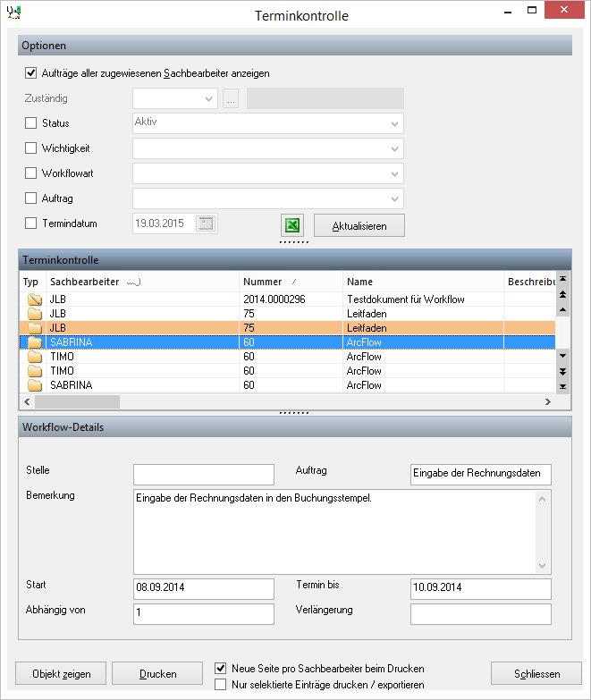Enable the Status filter checkbox
This screenshot has width=591, height=700.
(30, 122)
